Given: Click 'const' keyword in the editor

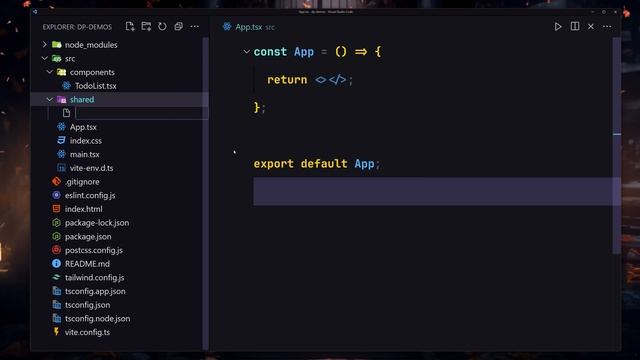Looking at the screenshot, I should tap(270, 52).
